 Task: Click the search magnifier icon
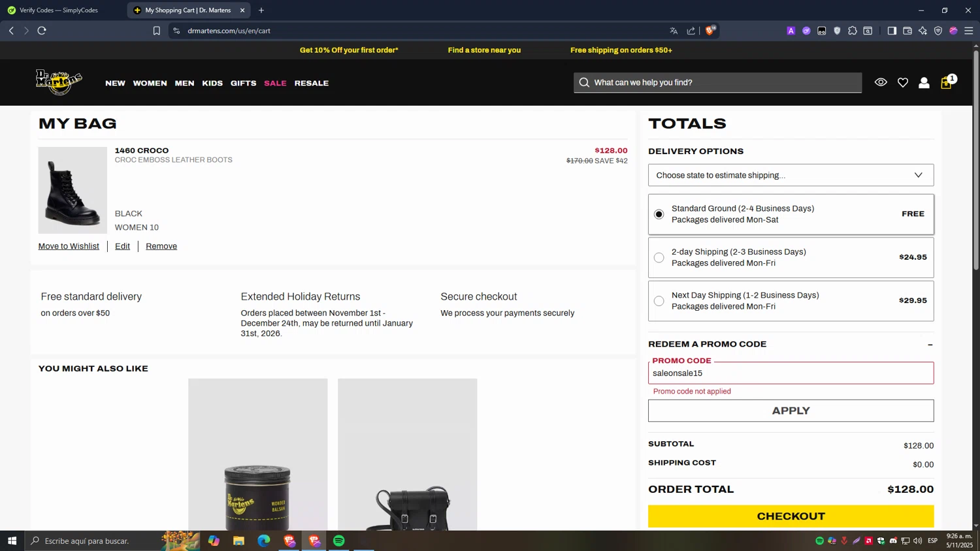coord(584,82)
